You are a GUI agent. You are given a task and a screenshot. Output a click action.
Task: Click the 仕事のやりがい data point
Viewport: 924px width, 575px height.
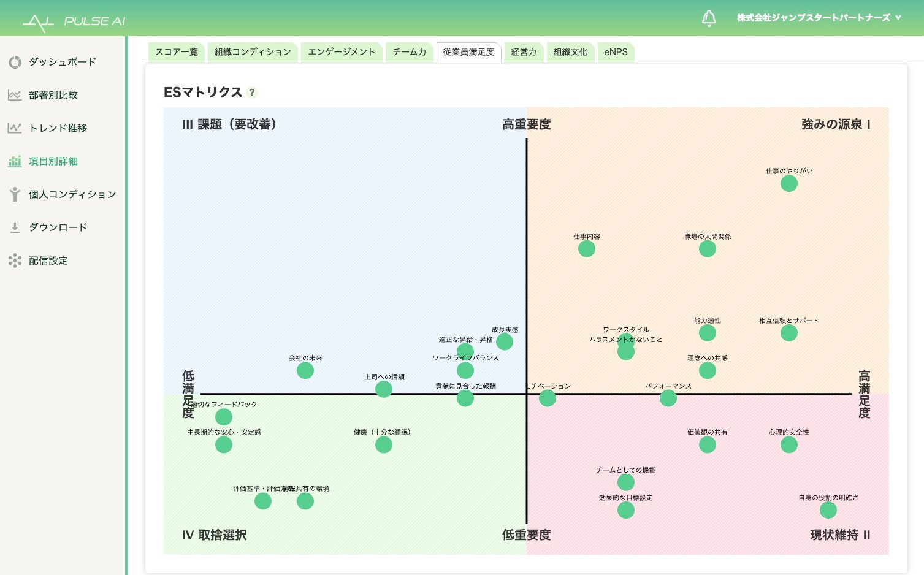[x=789, y=183]
